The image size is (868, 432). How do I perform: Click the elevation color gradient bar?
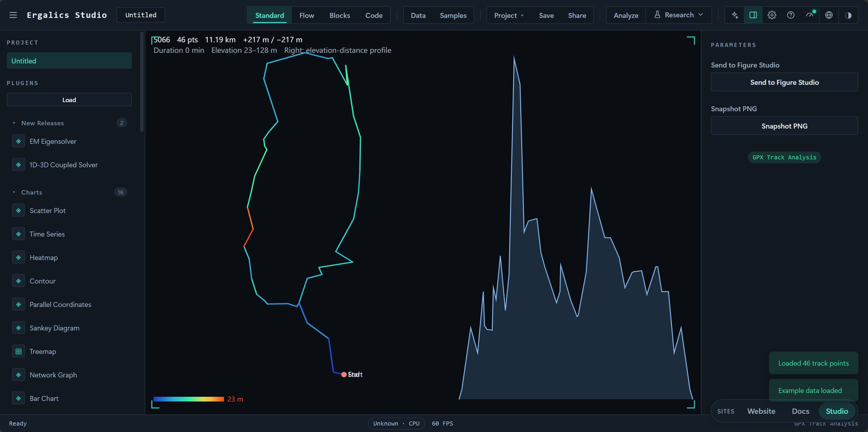189,399
